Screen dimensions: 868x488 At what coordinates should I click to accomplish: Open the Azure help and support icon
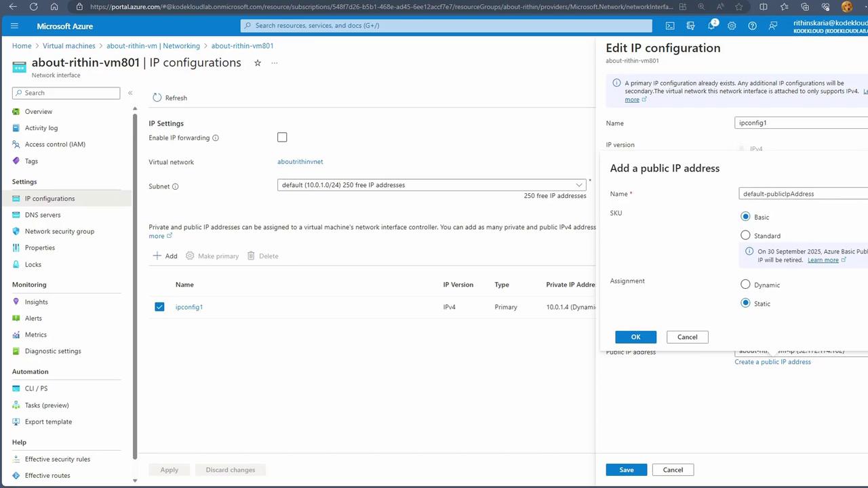click(752, 26)
